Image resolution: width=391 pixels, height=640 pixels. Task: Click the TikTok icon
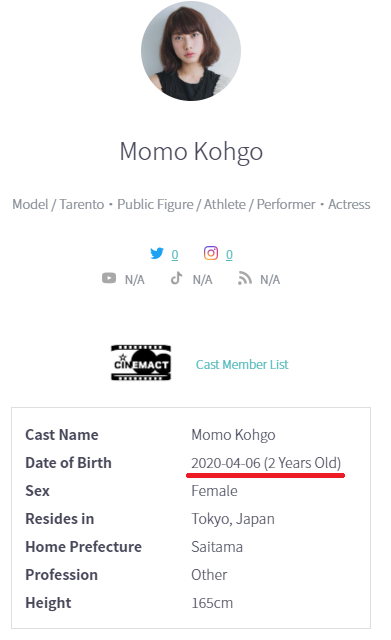coord(176,278)
